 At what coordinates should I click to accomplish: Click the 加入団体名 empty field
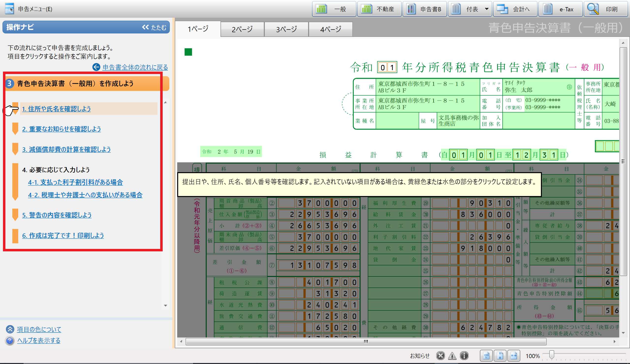[539, 121]
